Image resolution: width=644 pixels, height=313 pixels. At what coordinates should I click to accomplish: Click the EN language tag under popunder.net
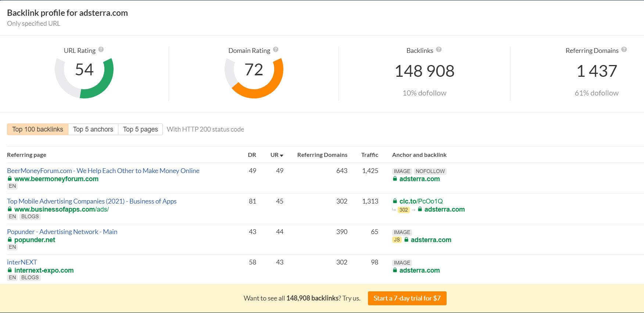pos(12,247)
